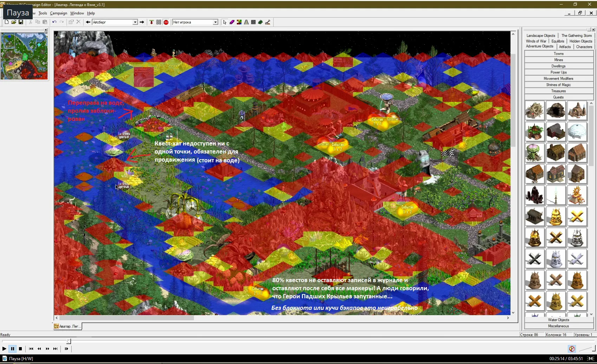Open the Miscellaneous category
The image size is (597, 364).
coord(559,326)
